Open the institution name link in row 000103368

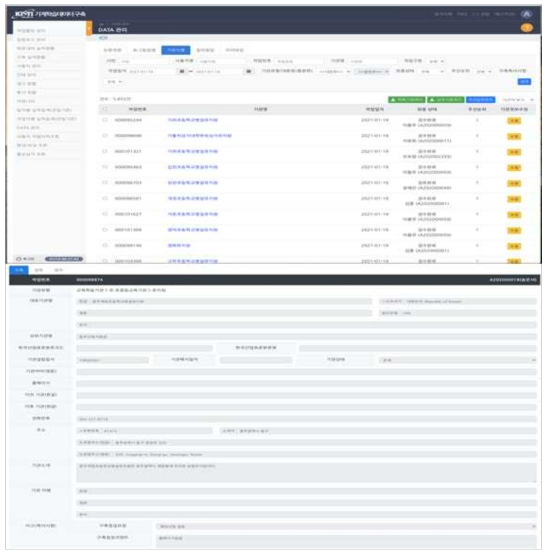point(193,261)
